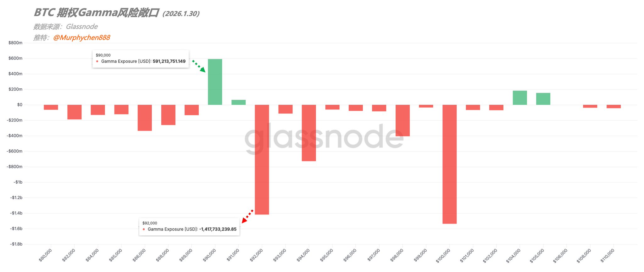Click the small green bar at $91,000
This screenshot has height=272, width=644.
click(238, 102)
